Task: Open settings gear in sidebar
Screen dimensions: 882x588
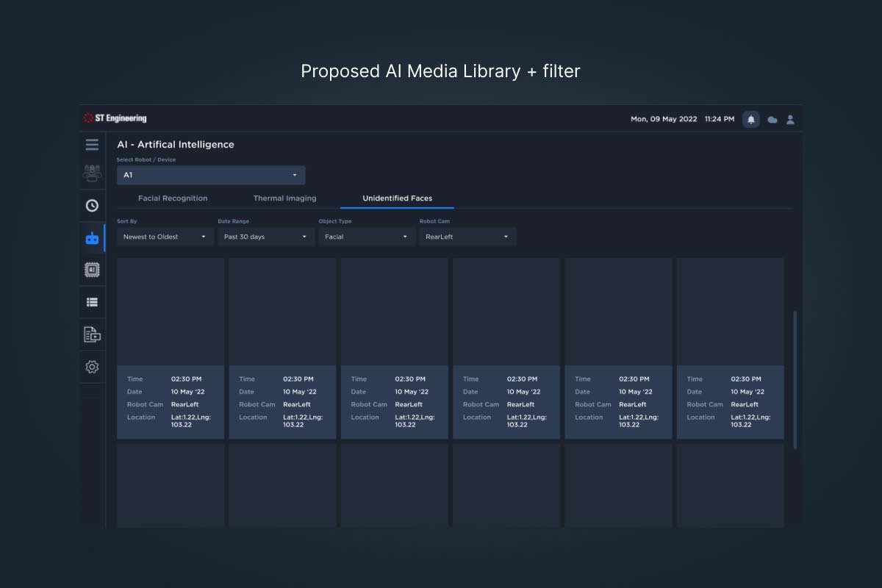Action: pos(92,367)
